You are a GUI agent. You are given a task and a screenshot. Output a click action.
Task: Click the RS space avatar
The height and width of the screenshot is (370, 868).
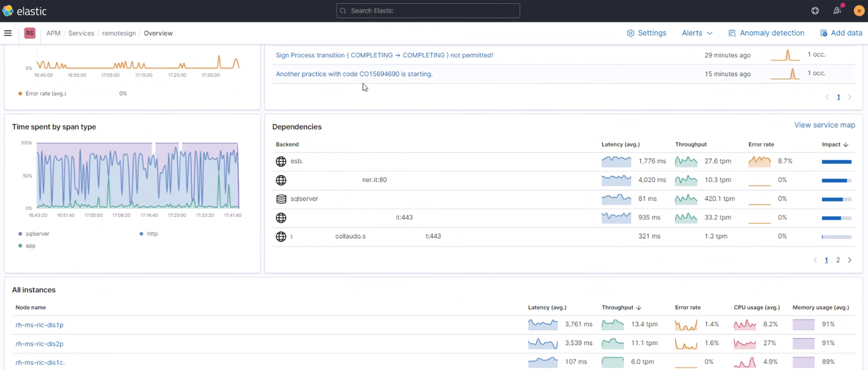coord(30,33)
